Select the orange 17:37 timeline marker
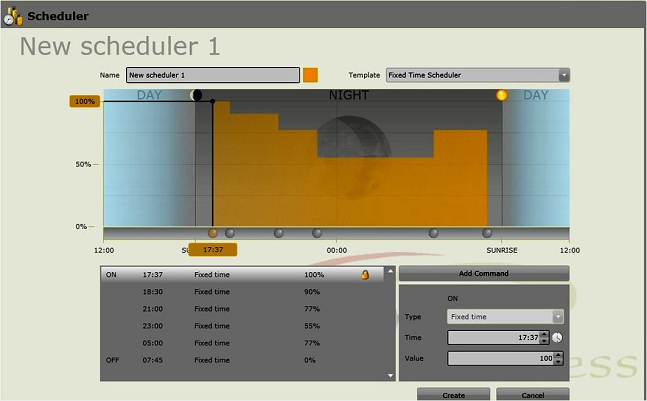Screen dimensions: 647x401 click(212, 233)
